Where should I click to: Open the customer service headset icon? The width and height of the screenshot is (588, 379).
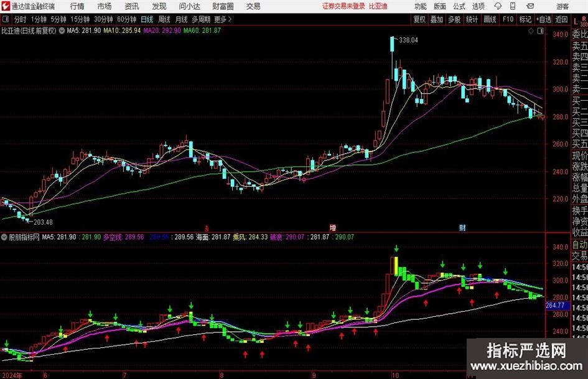tap(498, 6)
